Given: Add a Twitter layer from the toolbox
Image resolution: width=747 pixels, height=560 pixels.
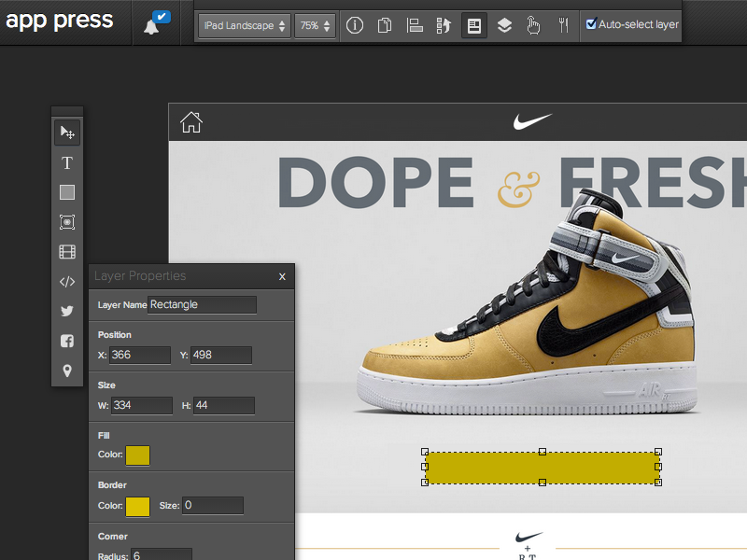Looking at the screenshot, I should coord(67,312).
